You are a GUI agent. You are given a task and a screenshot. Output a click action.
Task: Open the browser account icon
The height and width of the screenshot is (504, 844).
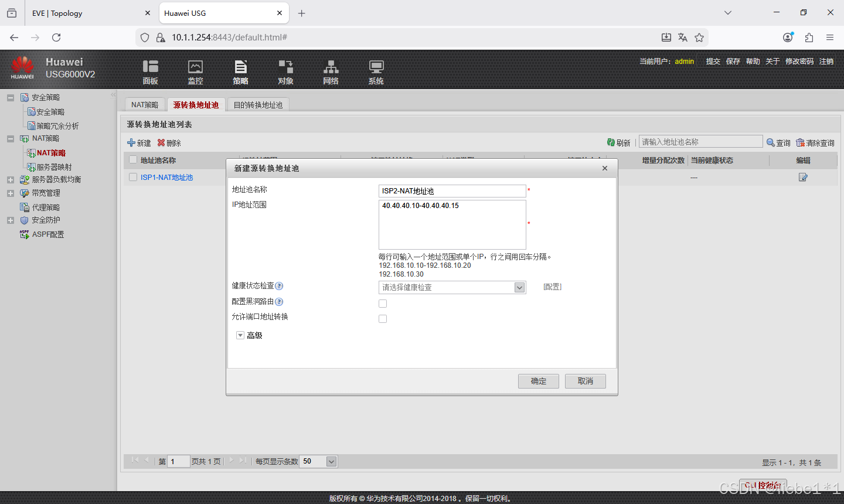(788, 38)
